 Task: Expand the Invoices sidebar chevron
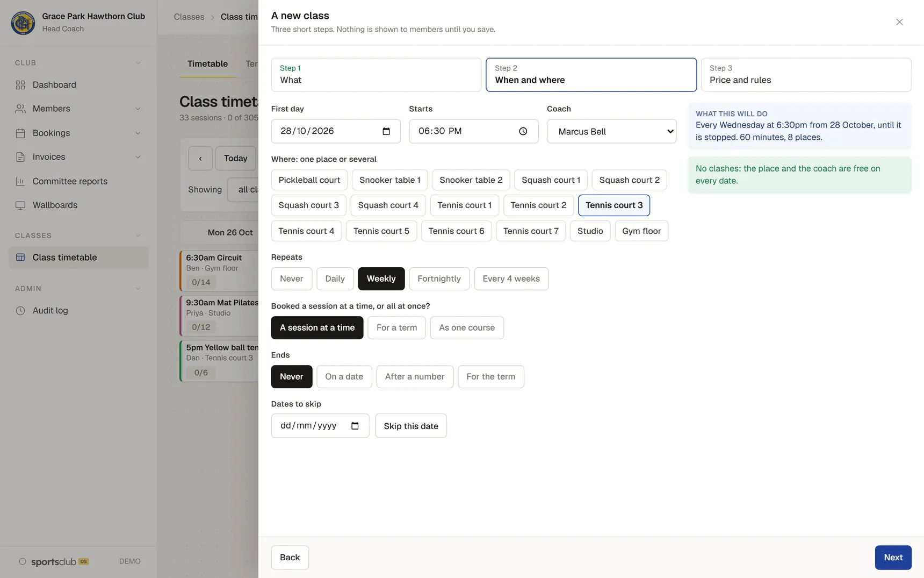point(138,157)
